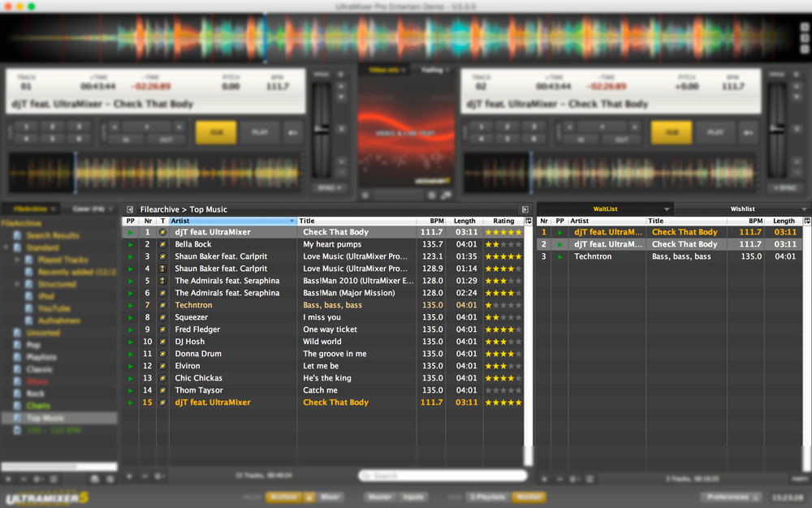Set five-star rating on Thom Taysor track

(518, 390)
